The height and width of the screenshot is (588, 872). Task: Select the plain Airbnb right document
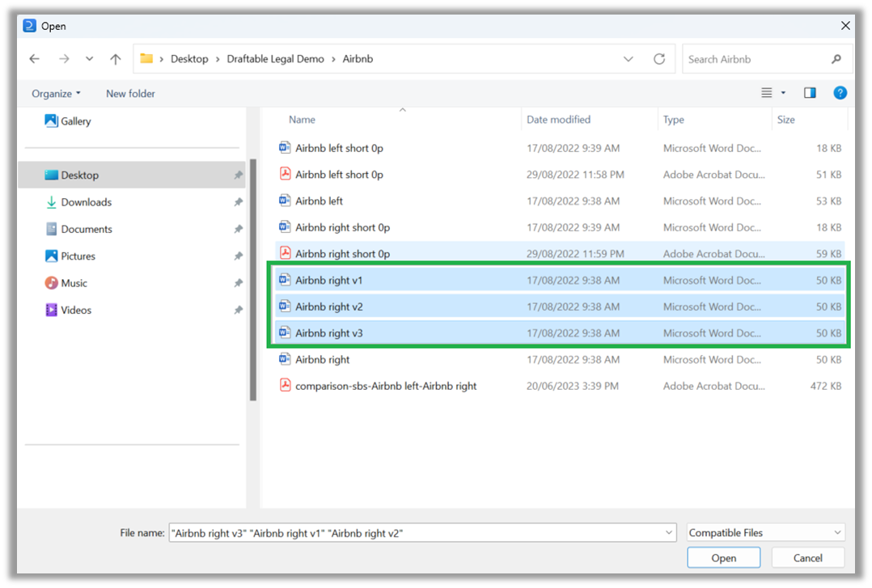tap(560, 359)
